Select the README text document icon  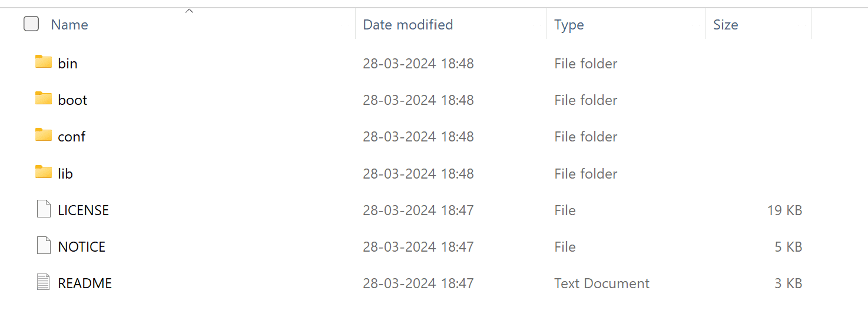(44, 282)
